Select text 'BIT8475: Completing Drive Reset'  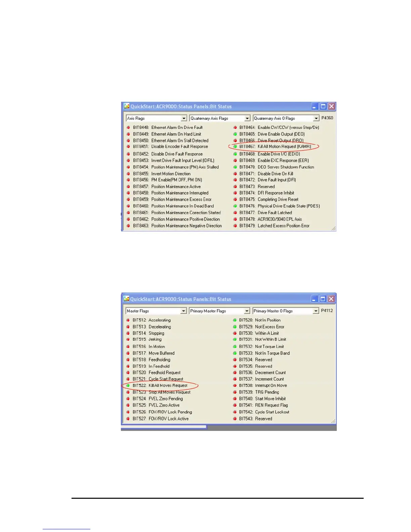(x=269, y=199)
